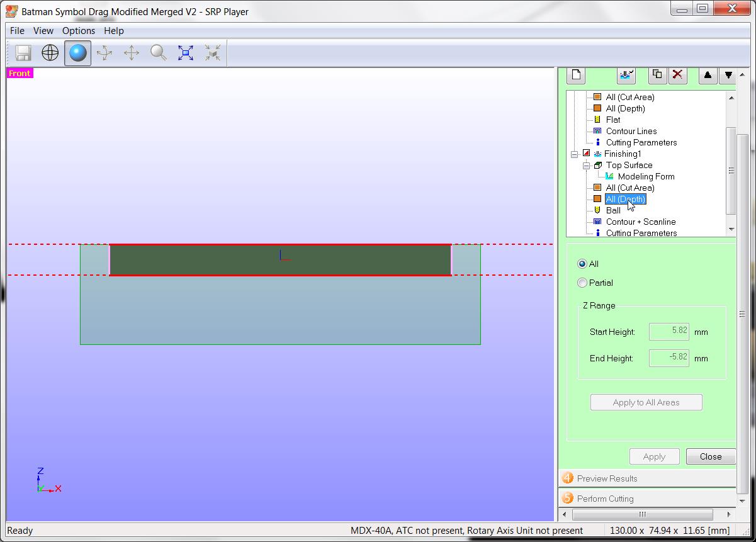Collapse the Finishing1 tree node
Screen dimensions: 756x542
click(575, 154)
